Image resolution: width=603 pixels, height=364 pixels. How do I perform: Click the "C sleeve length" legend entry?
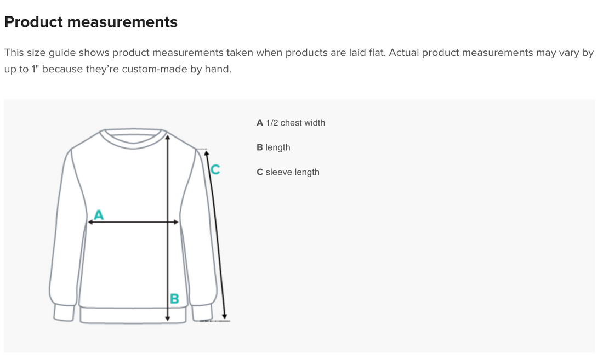(x=288, y=172)
